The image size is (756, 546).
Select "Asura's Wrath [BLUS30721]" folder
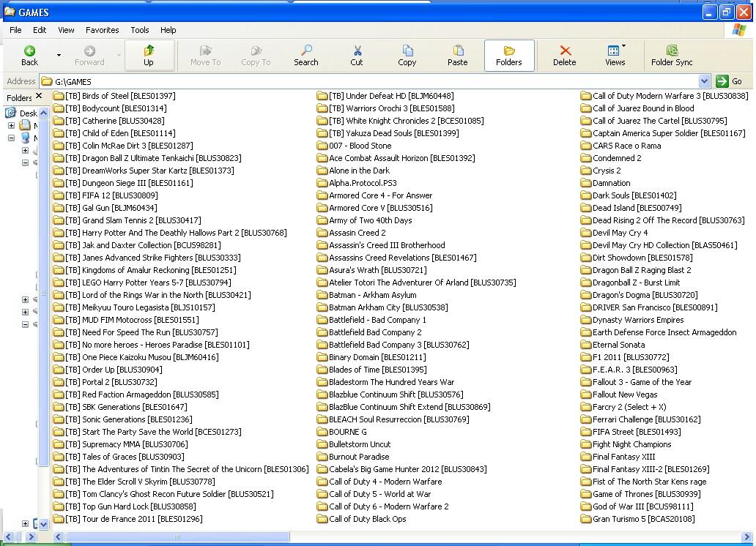coord(378,270)
